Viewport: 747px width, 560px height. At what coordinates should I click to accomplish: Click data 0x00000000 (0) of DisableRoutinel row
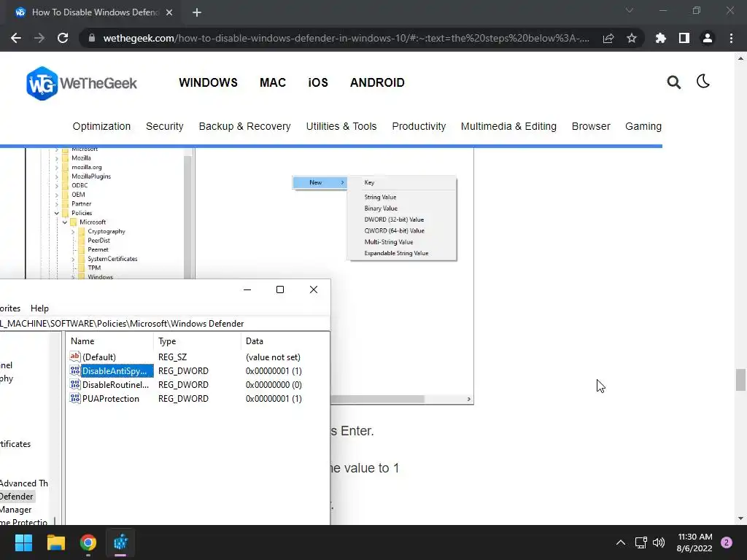(274, 385)
